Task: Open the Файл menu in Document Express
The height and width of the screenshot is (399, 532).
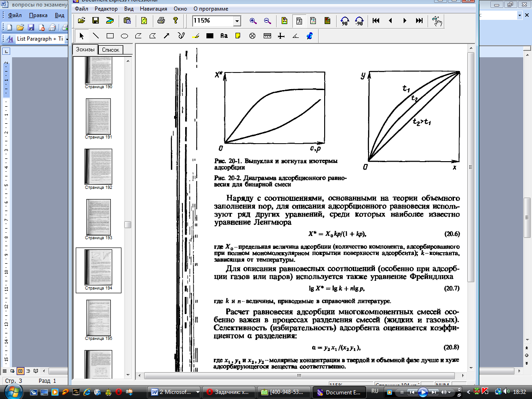Action: pos(81,9)
